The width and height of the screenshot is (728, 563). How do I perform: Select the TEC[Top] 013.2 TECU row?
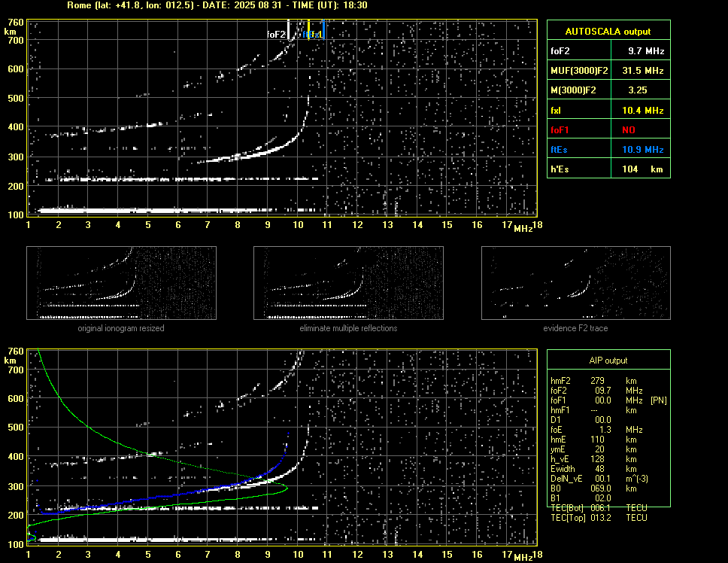coord(599,518)
